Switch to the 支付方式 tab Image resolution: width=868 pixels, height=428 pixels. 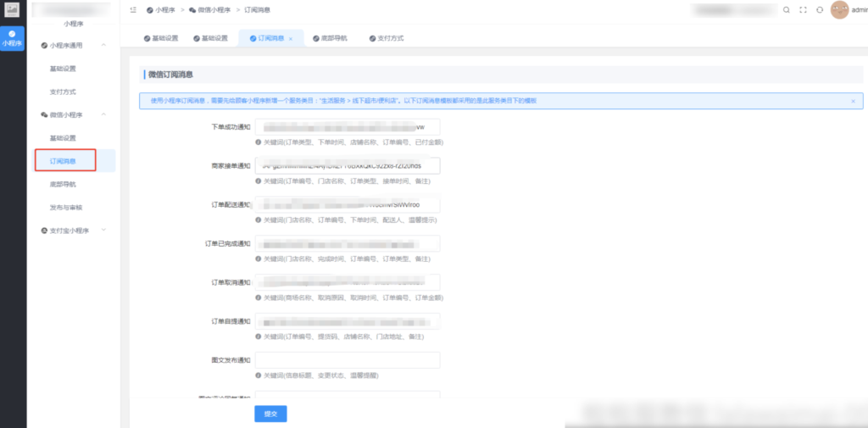(x=387, y=39)
